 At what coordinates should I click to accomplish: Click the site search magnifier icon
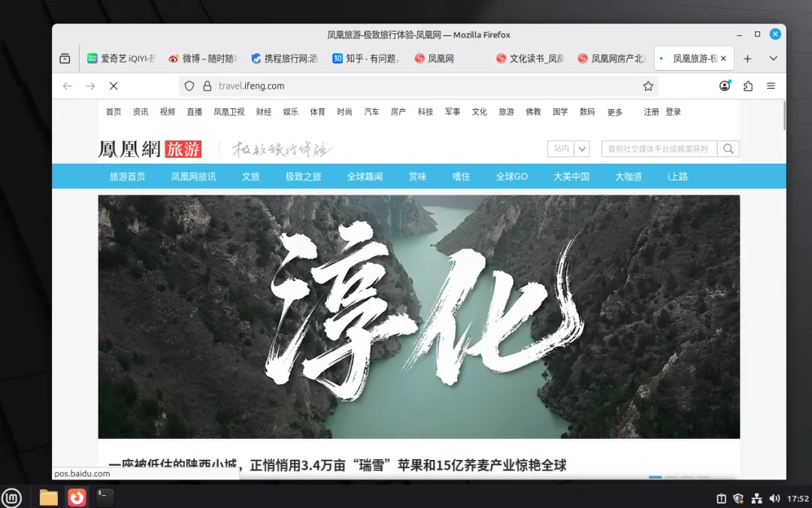[728, 149]
